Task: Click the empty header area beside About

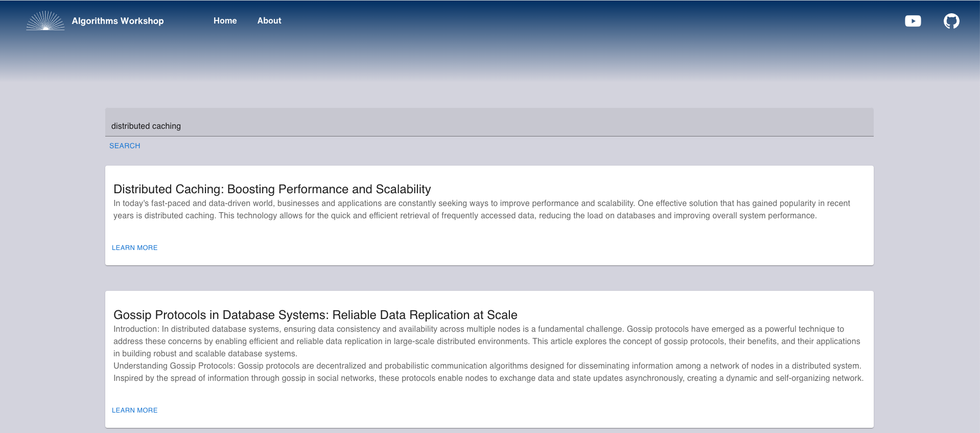Action: click(588, 21)
